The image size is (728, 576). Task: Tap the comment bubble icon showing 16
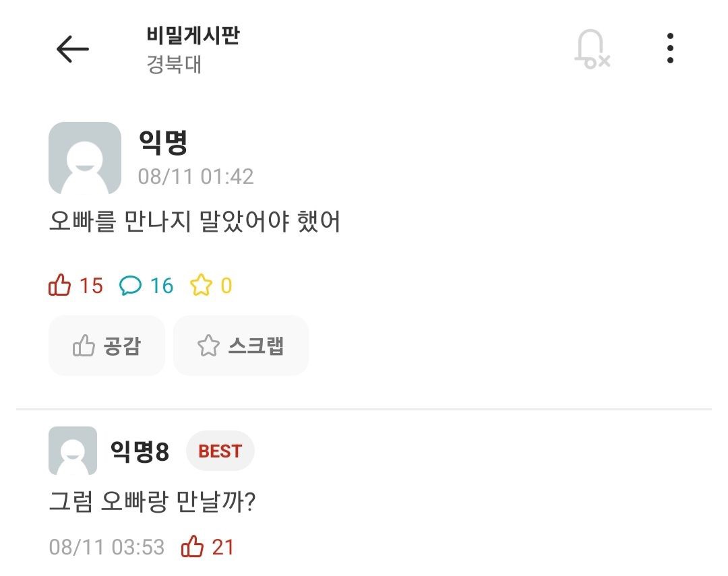131,286
